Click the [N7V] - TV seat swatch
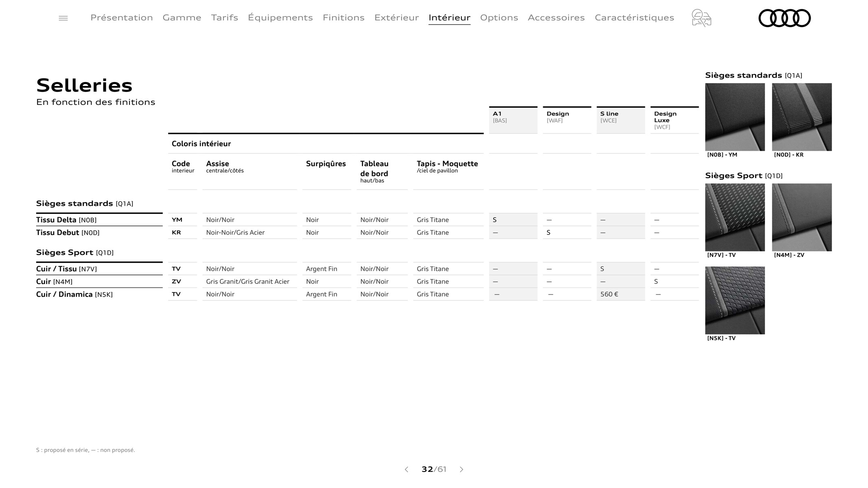 (x=735, y=217)
